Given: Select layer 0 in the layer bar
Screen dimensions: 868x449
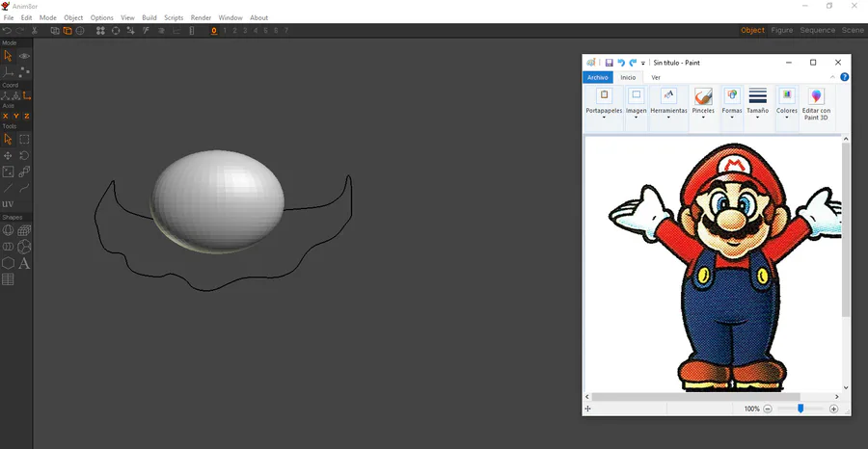Looking at the screenshot, I should [x=214, y=31].
